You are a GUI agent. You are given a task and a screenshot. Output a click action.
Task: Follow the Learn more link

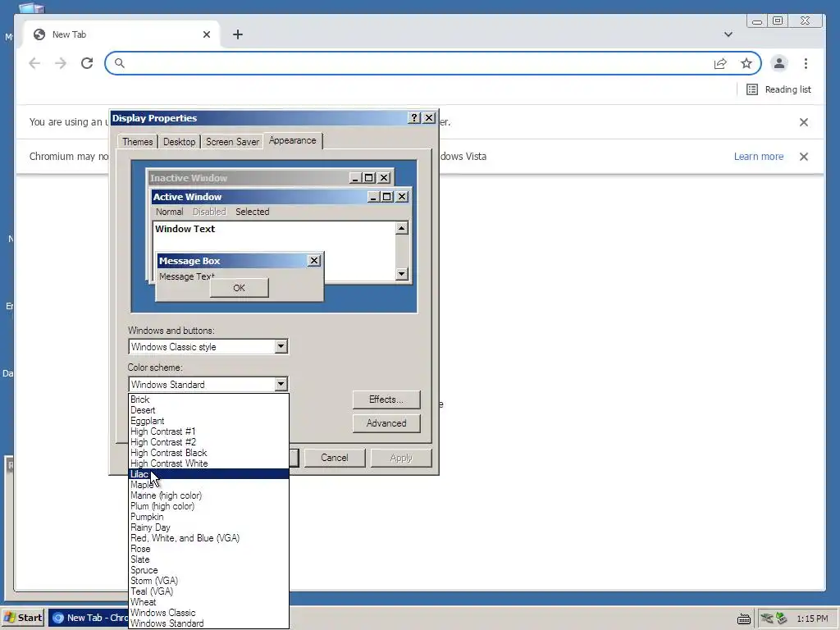759,157
